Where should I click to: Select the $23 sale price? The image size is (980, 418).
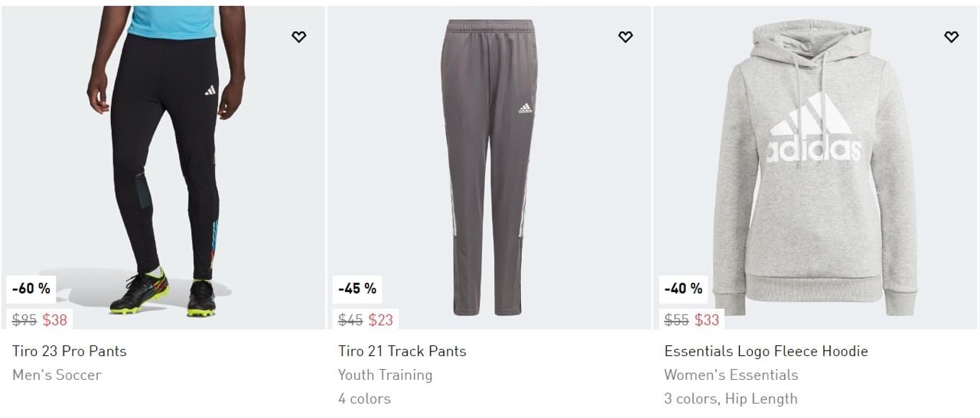pyautogui.click(x=381, y=320)
